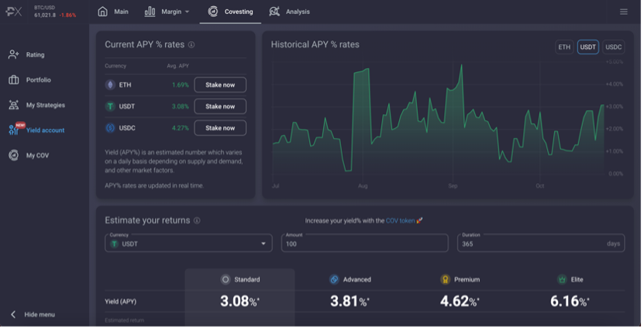Follow the COV token link
The width and height of the screenshot is (644, 329).
pyautogui.click(x=402, y=222)
